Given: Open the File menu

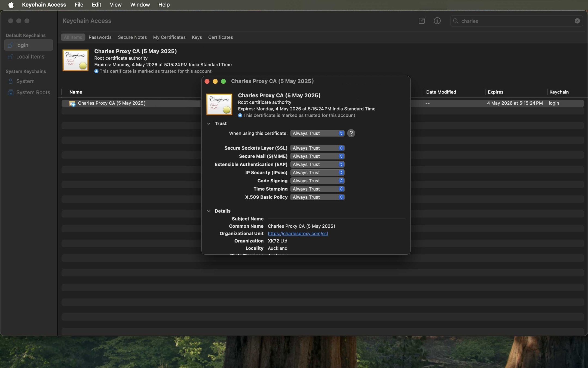Looking at the screenshot, I should 79,5.
